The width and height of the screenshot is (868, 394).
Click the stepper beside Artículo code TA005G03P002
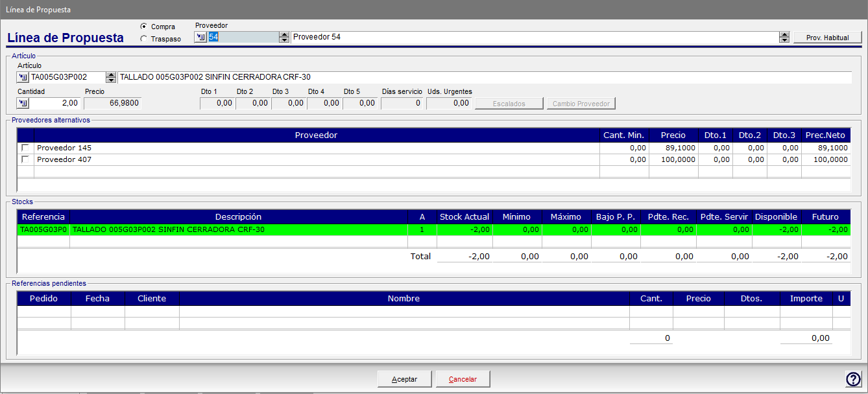tap(111, 77)
